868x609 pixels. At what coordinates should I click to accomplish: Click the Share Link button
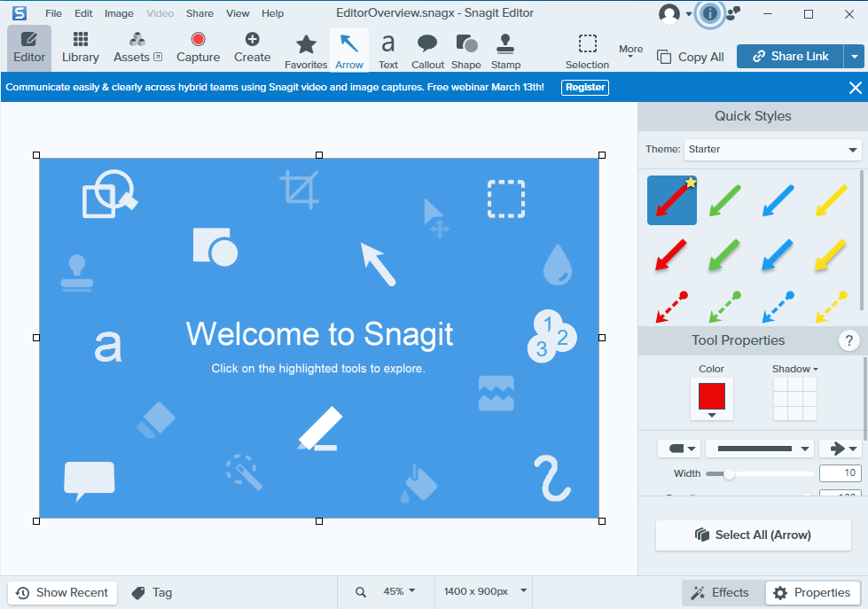(789, 56)
